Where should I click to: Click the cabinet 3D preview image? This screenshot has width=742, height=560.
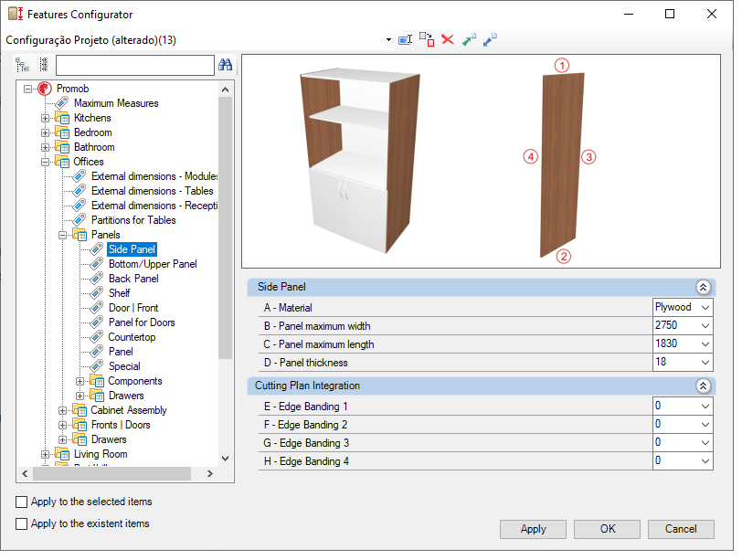[360, 161]
